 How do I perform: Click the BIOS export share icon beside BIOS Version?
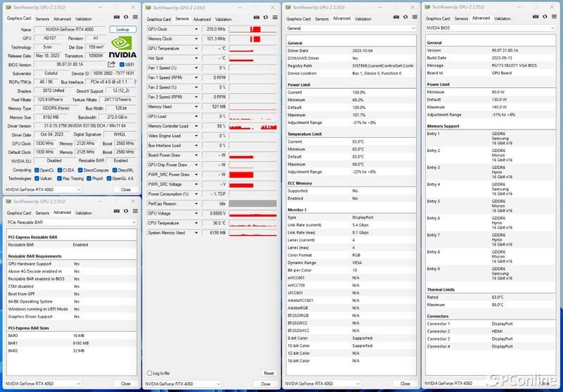point(111,64)
